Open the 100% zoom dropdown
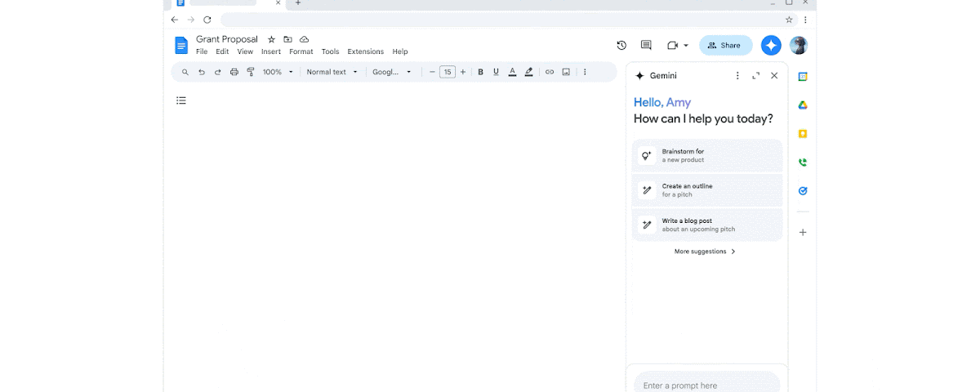The height and width of the screenshot is (392, 980). (278, 72)
